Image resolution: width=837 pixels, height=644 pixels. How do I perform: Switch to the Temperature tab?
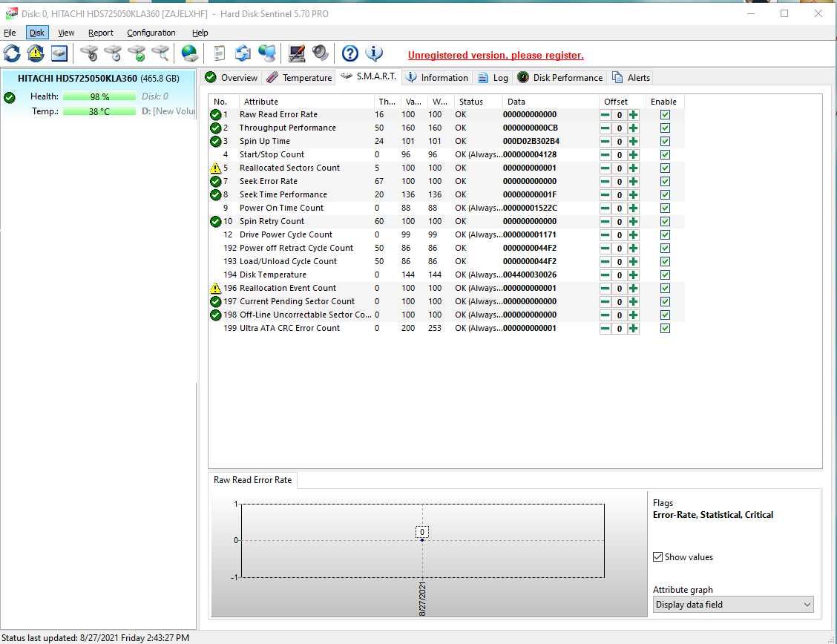tap(299, 77)
